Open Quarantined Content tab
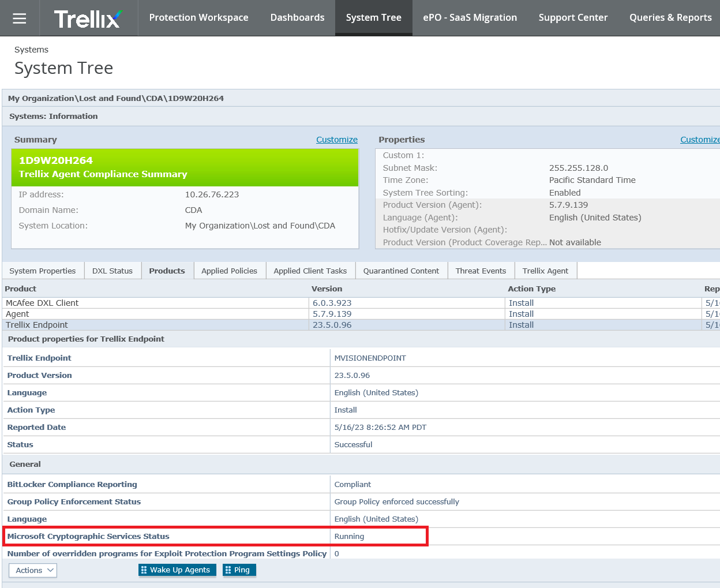This screenshot has height=588, width=720. [401, 271]
